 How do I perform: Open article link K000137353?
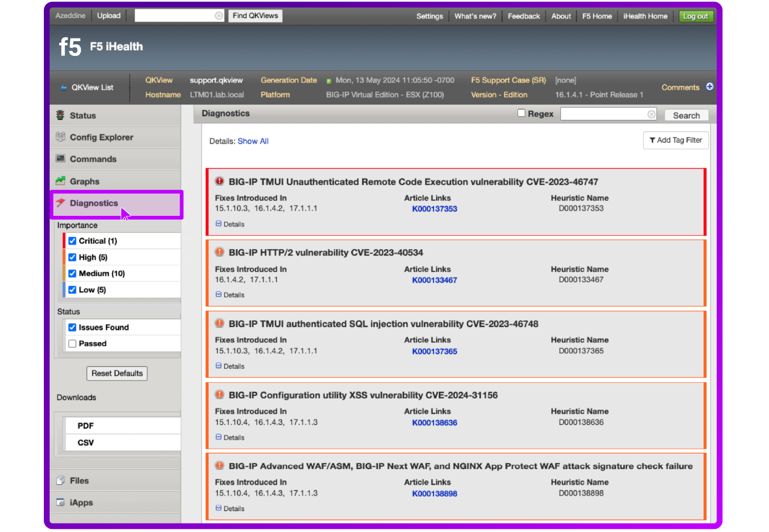435,209
